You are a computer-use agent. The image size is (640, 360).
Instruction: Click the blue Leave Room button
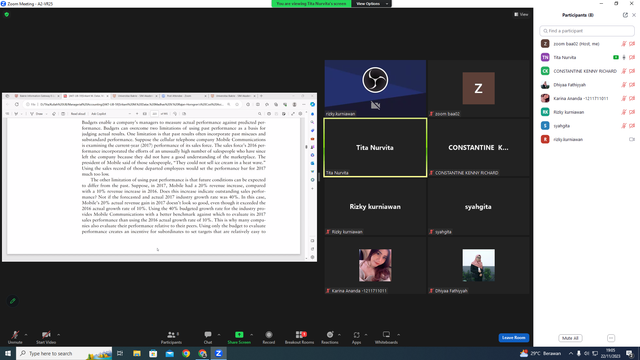click(513, 338)
